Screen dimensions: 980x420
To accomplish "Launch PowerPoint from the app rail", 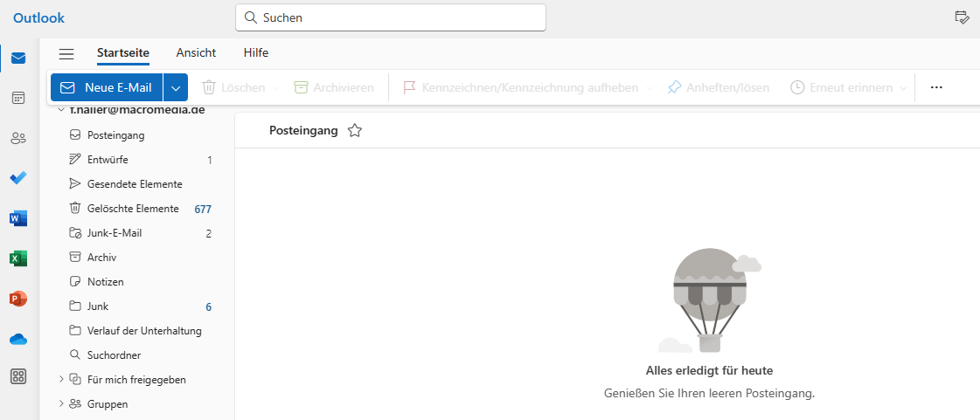I will (18, 299).
